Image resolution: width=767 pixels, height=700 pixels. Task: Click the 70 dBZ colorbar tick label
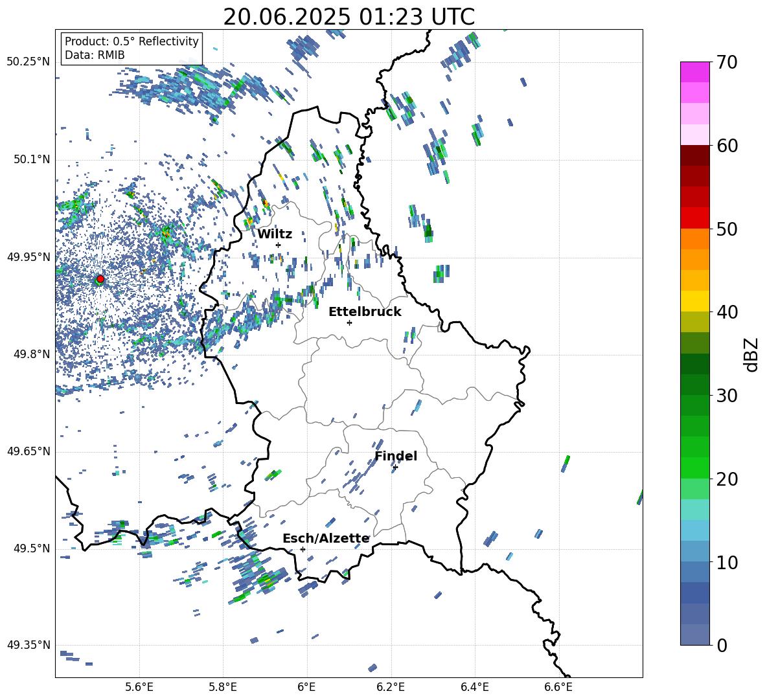click(726, 62)
